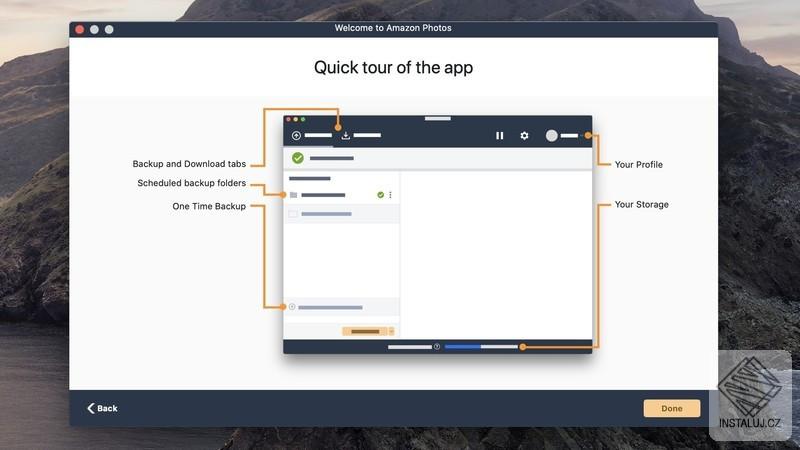Click the scheduled backup folder icon
The image size is (800, 450).
[293, 195]
